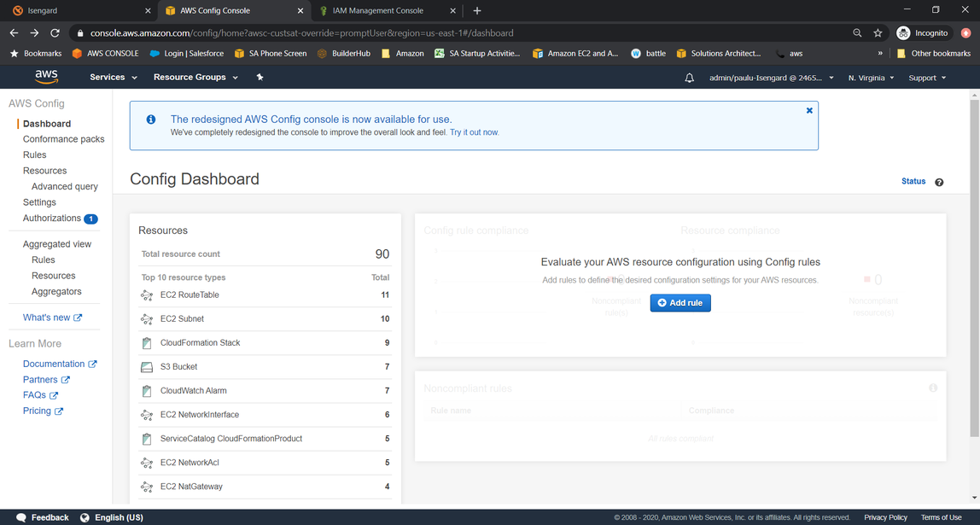This screenshot has height=525, width=980.
Task: Click the EC2 Subnet resource icon
Action: click(x=147, y=318)
